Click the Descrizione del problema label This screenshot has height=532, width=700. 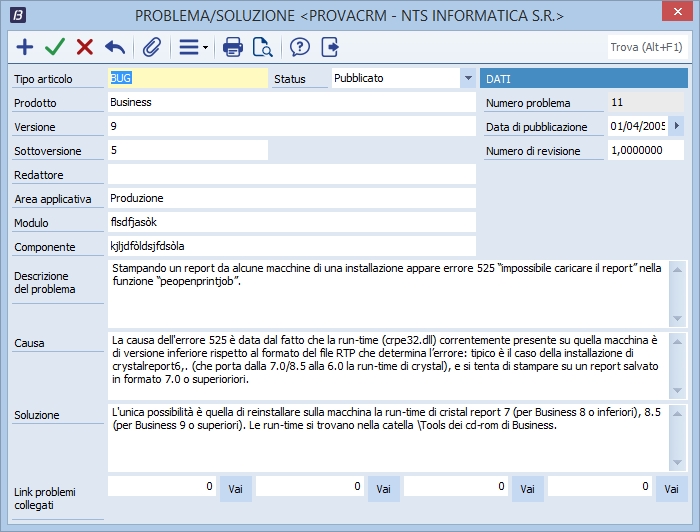(x=45, y=283)
